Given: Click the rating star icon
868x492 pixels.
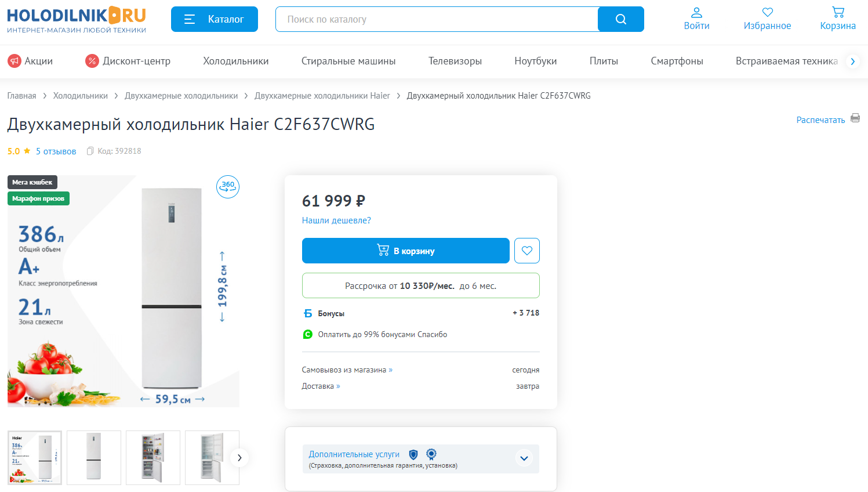Looking at the screenshot, I should (27, 151).
